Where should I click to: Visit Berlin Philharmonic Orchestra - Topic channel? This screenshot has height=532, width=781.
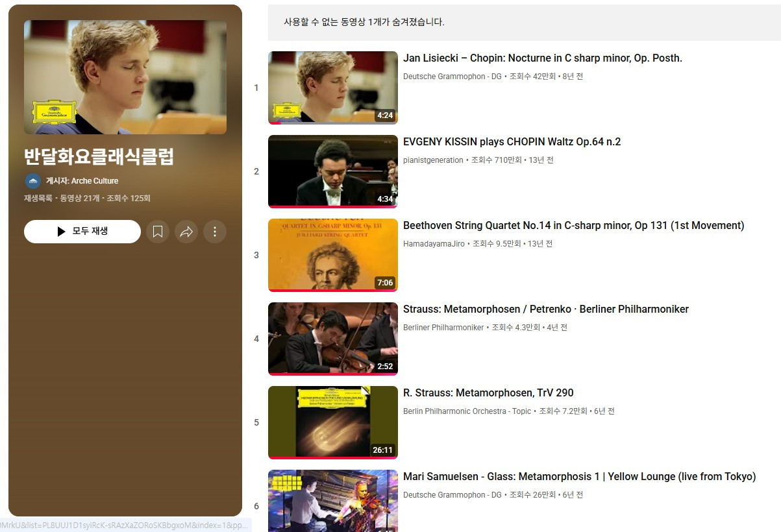tap(467, 411)
